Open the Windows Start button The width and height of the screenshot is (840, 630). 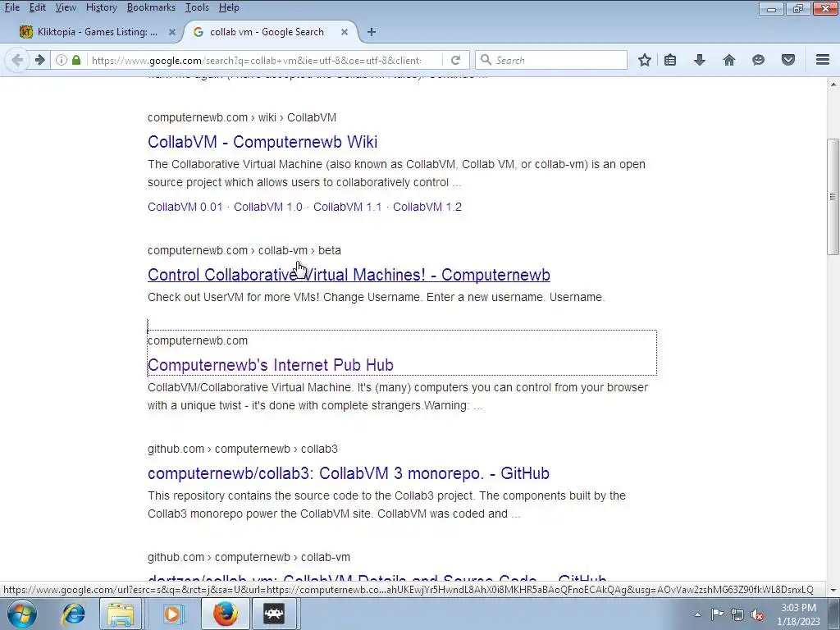(22, 614)
